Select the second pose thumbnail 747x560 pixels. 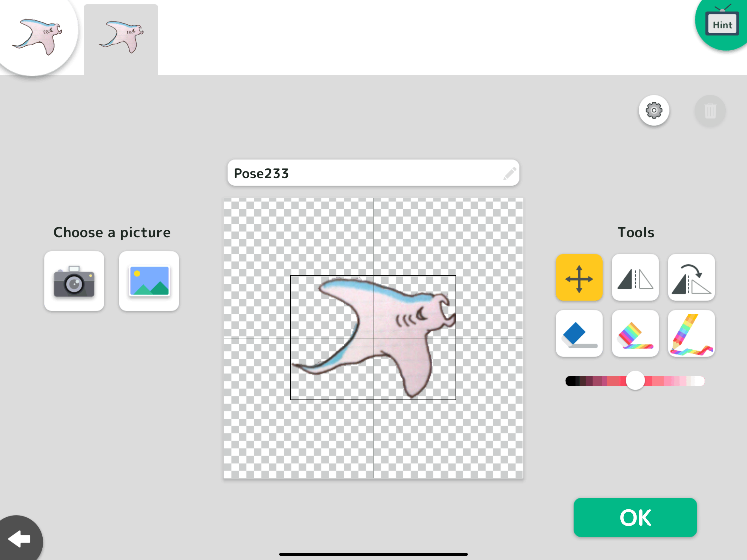[121, 38]
